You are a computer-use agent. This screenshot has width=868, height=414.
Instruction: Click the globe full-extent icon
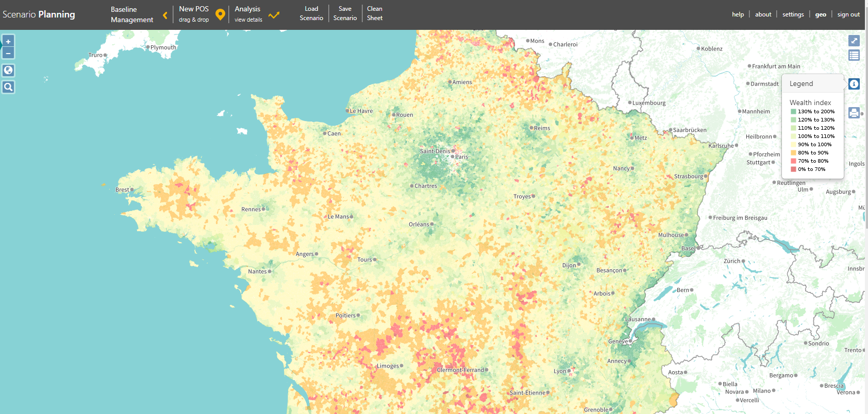point(8,71)
